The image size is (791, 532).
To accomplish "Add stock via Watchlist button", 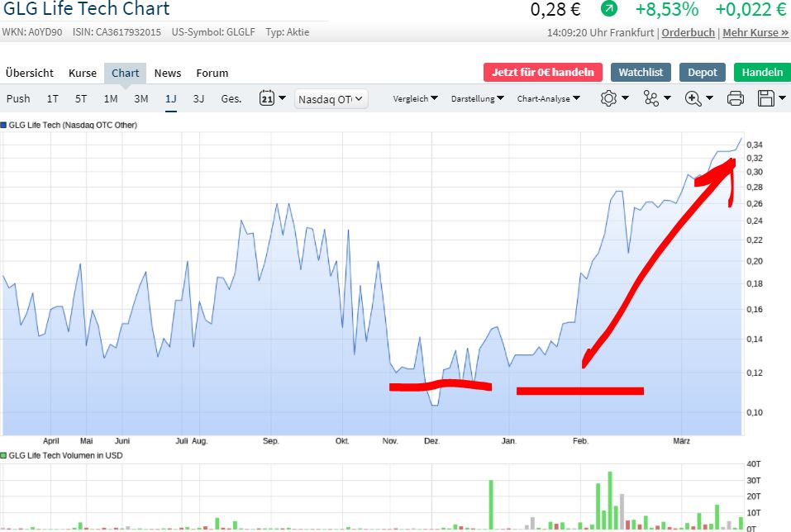I will (x=641, y=72).
